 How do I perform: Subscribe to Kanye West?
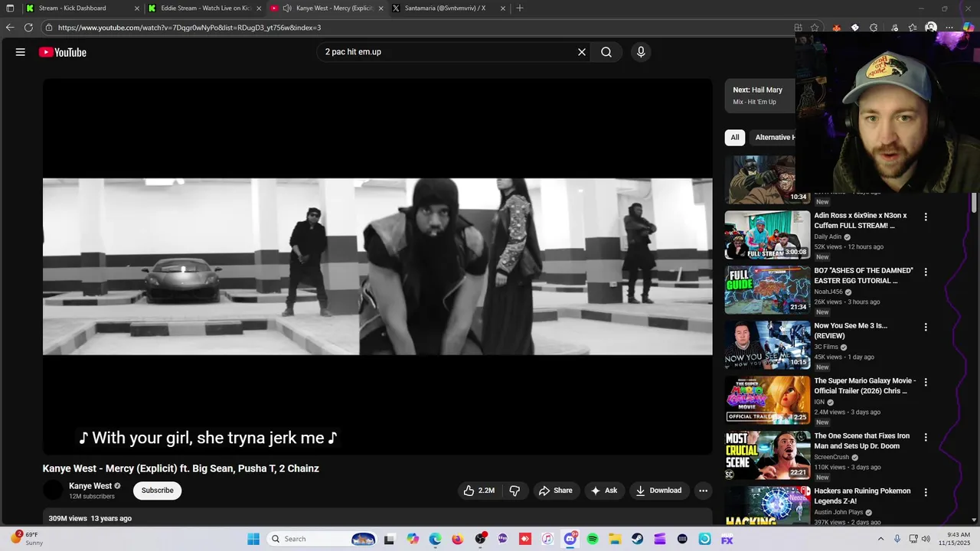[x=157, y=491]
